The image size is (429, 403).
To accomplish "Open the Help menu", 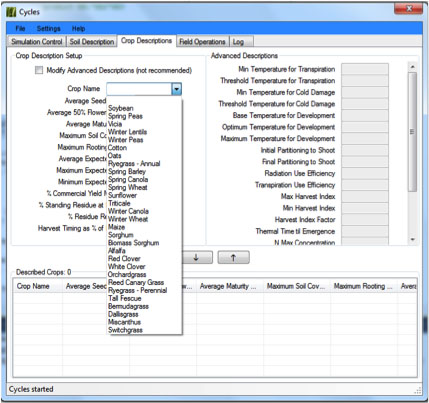I will pos(78,29).
